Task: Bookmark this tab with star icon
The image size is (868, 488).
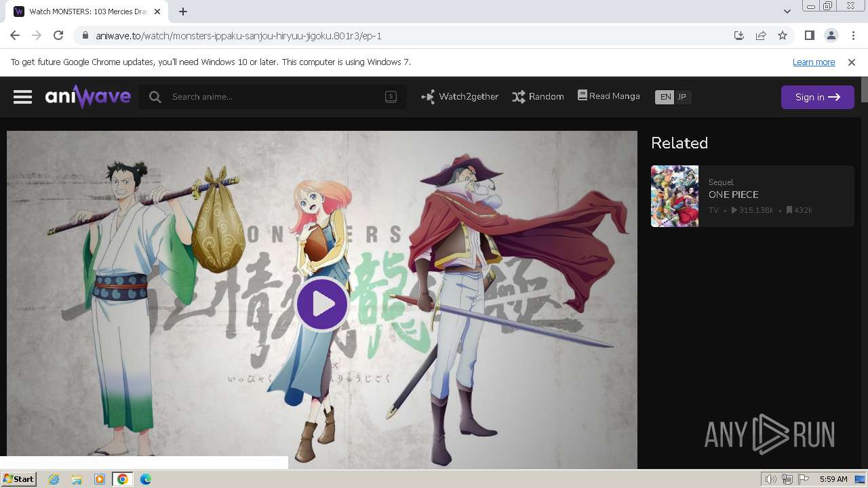Action: (783, 35)
